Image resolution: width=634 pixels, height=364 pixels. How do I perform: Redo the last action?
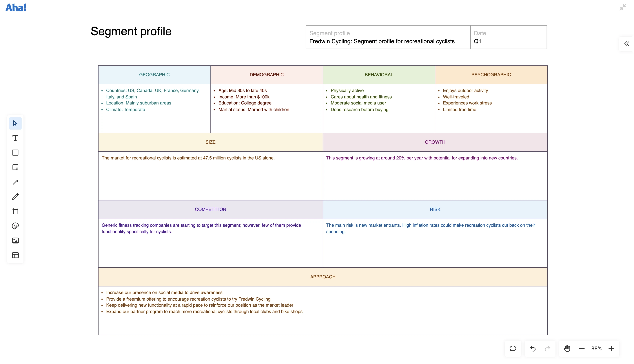pyautogui.click(x=547, y=348)
